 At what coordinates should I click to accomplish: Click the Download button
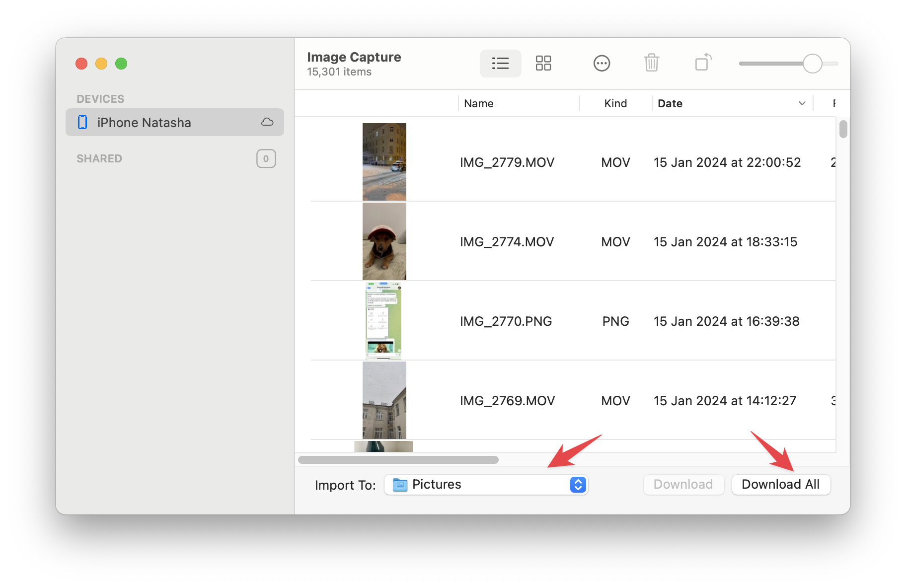pyautogui.click(x=683, y=484)
